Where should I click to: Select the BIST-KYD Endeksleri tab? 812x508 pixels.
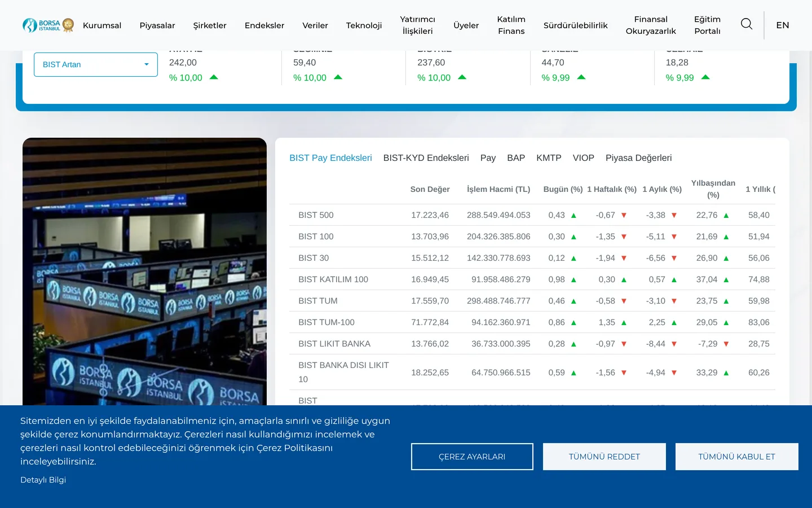(x=426, y=158)
